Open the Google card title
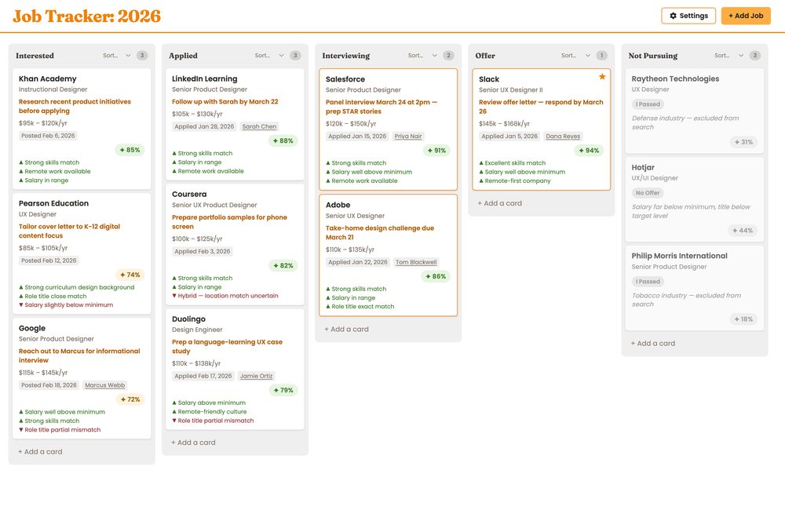Screen dimensions: 785x532 tap(32, 328)
